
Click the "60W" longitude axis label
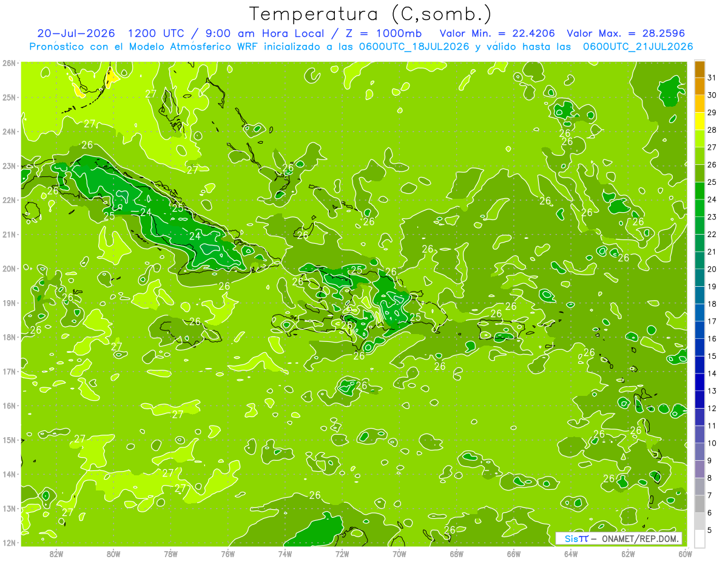pyautogui.click(x=686, y=554)
